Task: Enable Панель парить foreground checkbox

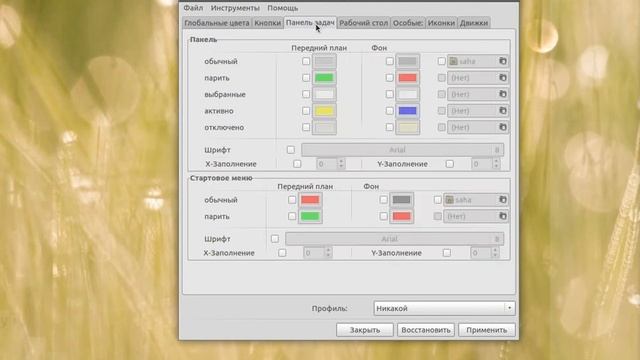Action: pyautogui.click(x=306, y=78)
